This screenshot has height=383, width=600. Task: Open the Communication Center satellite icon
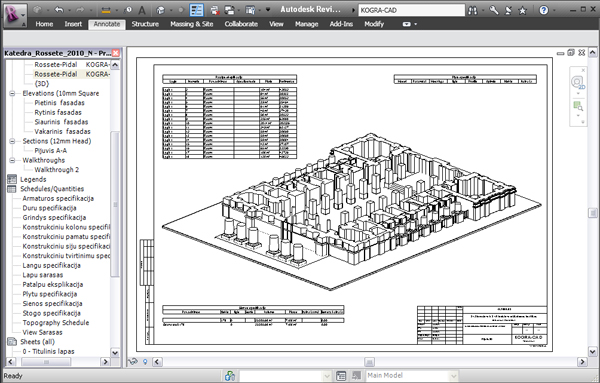coord(508,10)
